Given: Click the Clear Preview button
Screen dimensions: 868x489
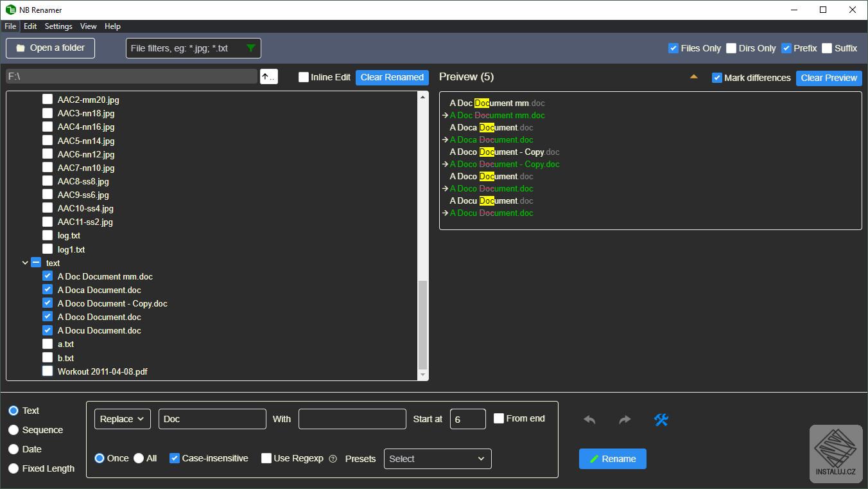Looking at the screenshot, I should point(828,78).
